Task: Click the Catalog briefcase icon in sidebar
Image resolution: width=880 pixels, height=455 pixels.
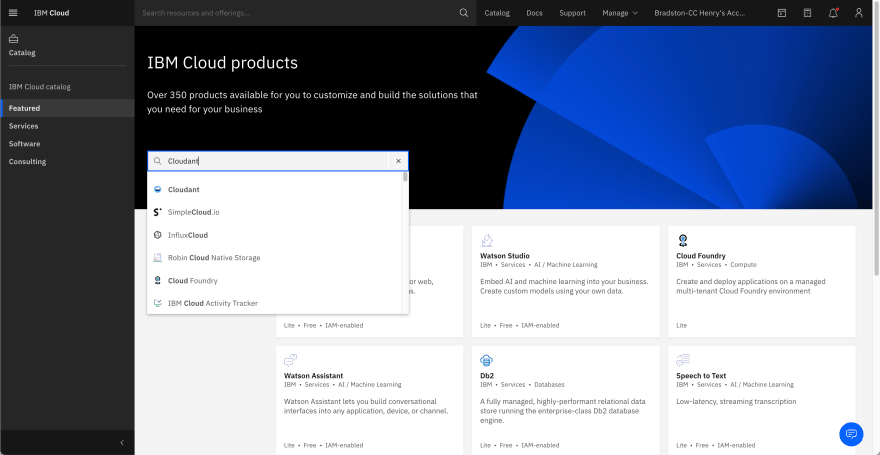Action: 13,39
